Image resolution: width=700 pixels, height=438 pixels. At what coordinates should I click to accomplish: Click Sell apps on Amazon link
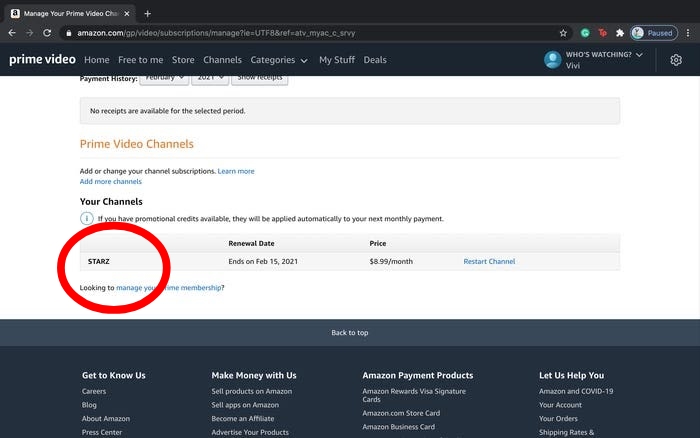[x=245, y=405]
